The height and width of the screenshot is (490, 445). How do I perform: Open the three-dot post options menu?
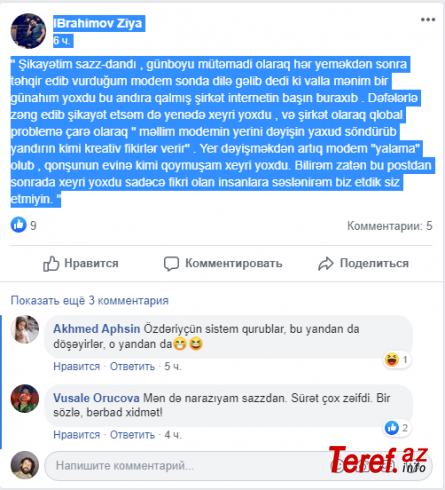(x=428, y=20)
